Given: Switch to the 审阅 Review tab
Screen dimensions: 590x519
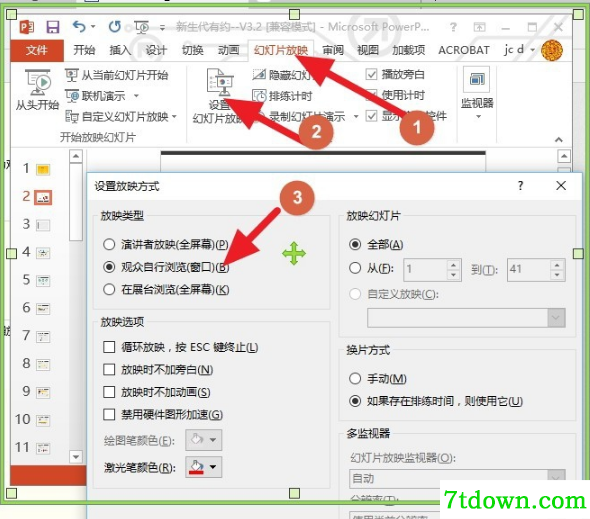Looking at the screenshot, I should [333, 50].
